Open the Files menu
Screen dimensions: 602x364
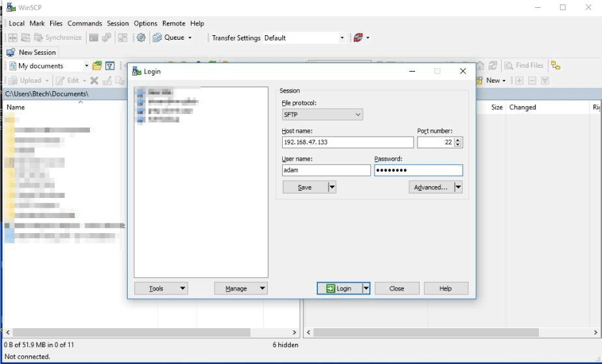click(x=55, y=23)
